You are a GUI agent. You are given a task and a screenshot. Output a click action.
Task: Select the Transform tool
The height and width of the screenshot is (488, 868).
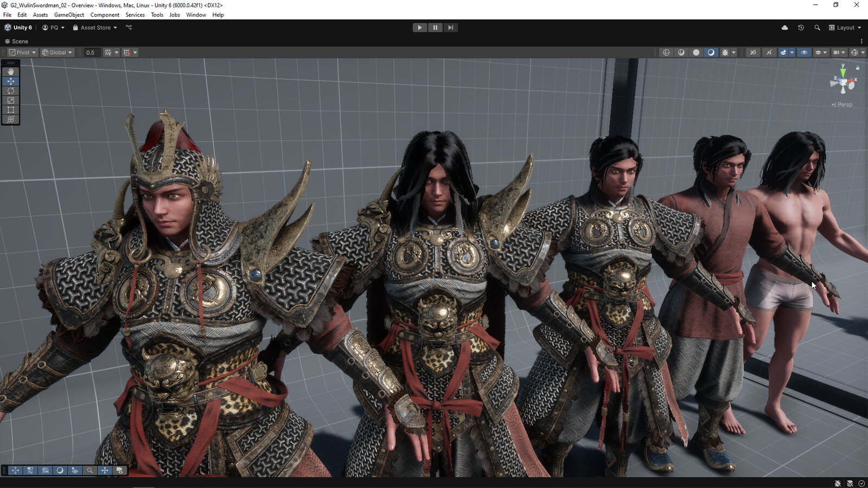[11, 119]
